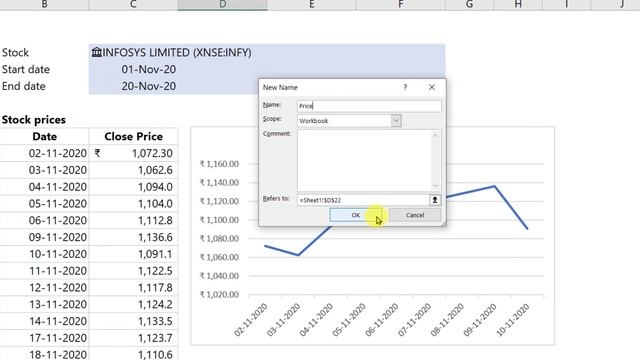Select close price cell 1,112.8

pos(133,220)
